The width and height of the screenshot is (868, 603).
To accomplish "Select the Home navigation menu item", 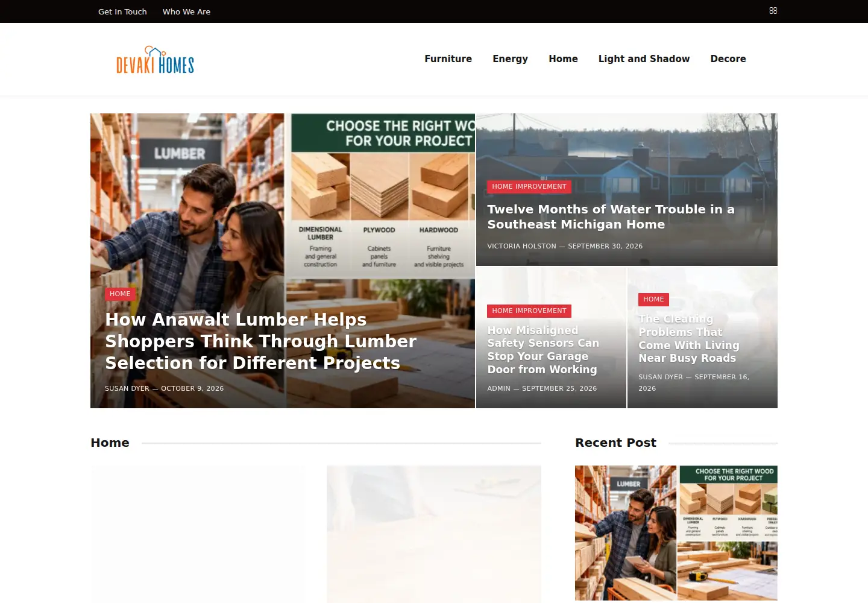I will pyautogui.click(x=563, y=58).
